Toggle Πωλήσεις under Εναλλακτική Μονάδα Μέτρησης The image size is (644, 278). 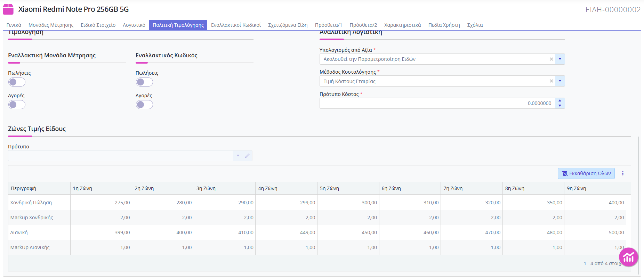point(17,82)
